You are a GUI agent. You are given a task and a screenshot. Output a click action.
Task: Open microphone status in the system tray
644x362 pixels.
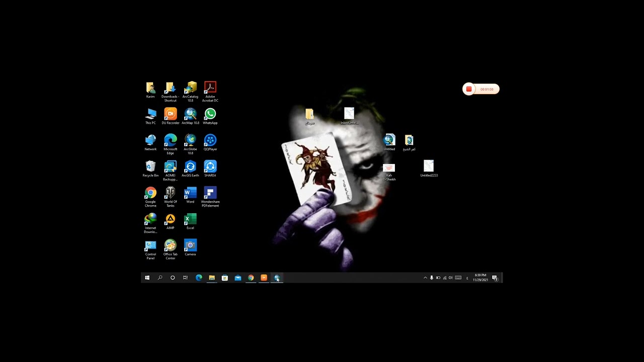click(x=432, y=278)
